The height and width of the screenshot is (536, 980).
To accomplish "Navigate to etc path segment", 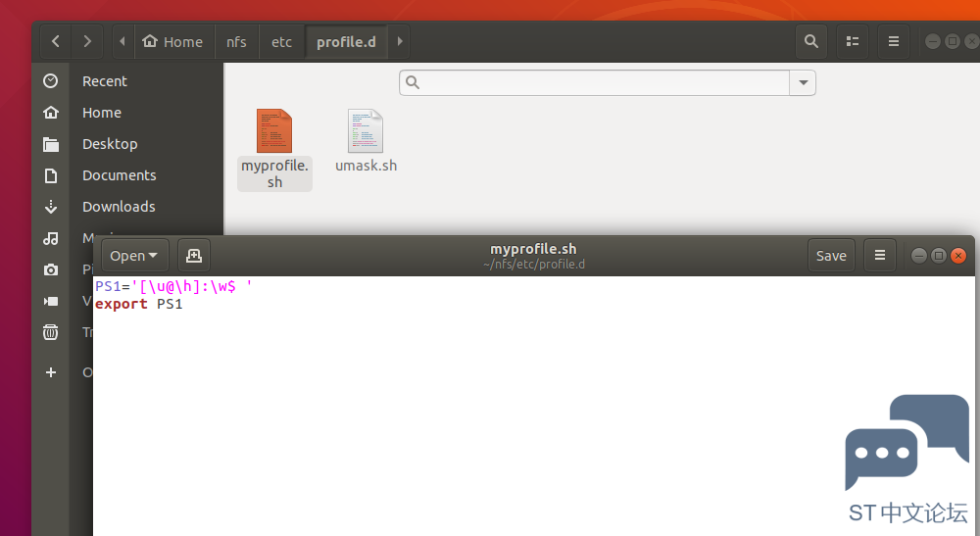I will click(x=281, y=42).
